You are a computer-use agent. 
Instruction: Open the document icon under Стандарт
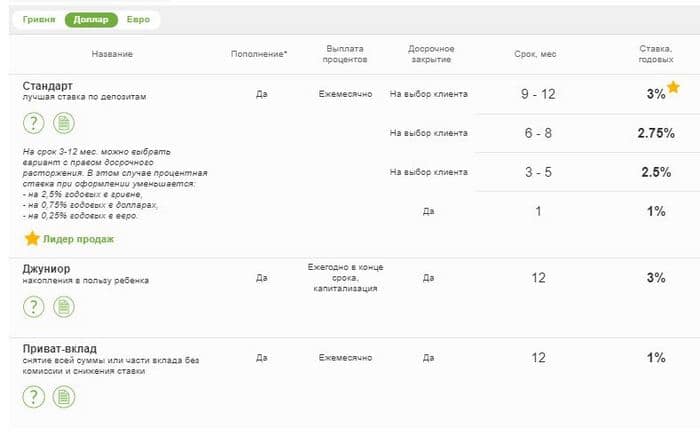64,123
